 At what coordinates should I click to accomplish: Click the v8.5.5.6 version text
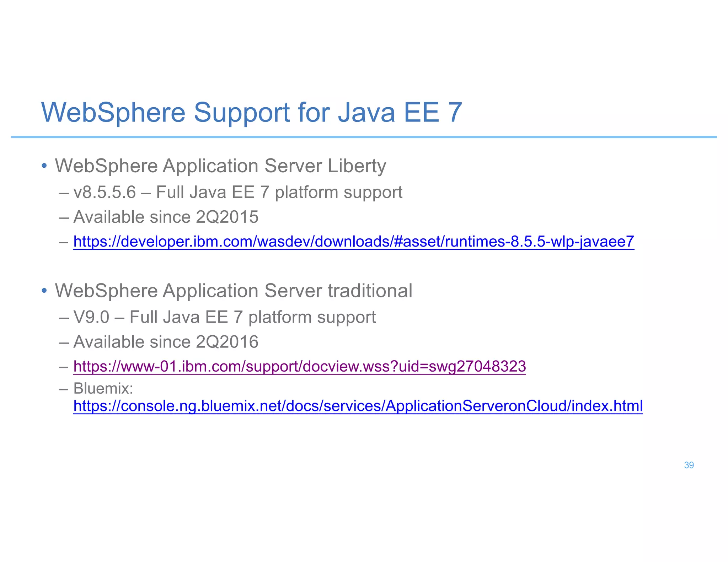pyautogui.click(x=105, y=193)
